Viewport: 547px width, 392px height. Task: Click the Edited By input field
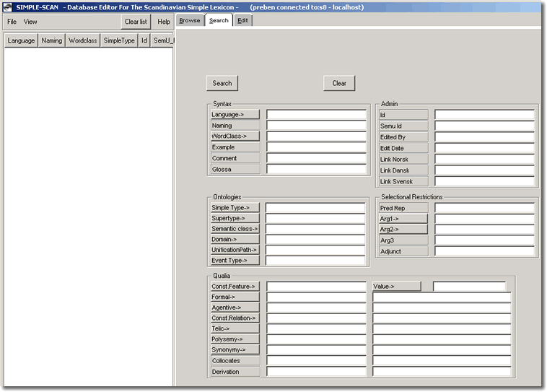[x=484, y=137]
